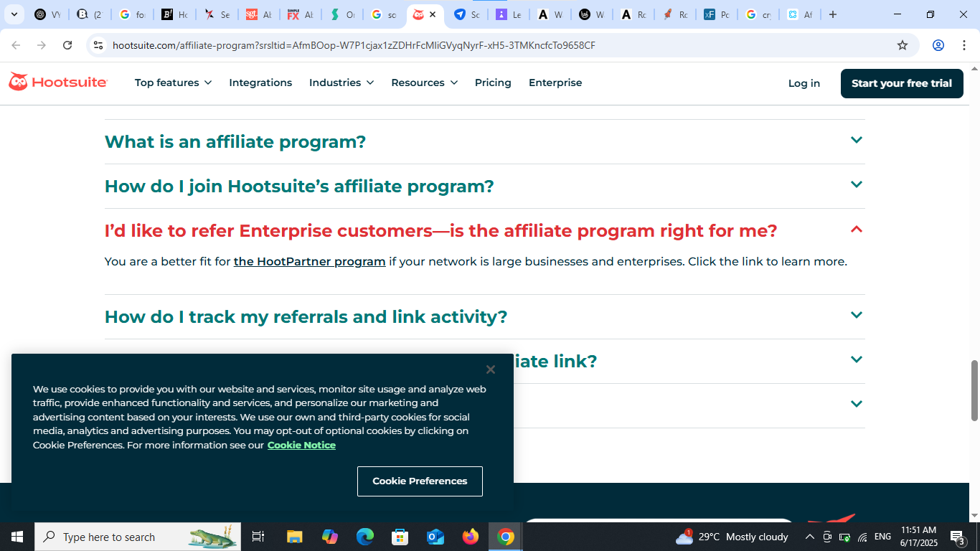
Task: Open the Pricing page
Action: [x=493, y=83]
